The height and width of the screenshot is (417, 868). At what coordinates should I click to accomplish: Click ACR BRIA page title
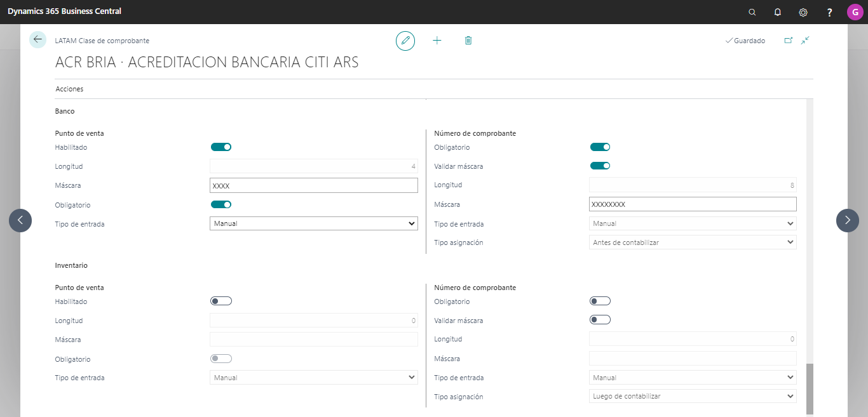tap(207, 62)
